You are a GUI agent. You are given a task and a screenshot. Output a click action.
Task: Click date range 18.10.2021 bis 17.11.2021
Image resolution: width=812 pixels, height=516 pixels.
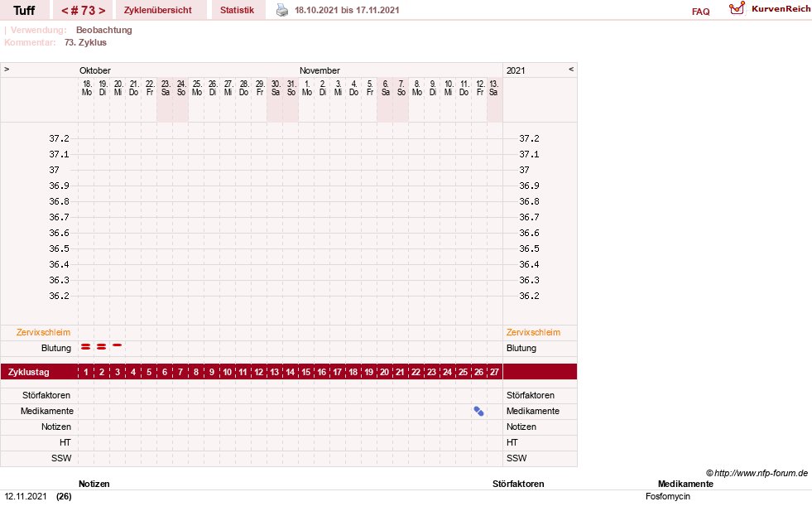(347, 11)
